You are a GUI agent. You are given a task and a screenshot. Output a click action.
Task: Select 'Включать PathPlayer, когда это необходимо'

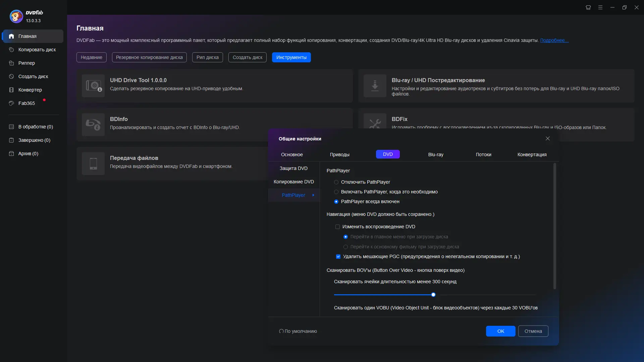[x=336, y=192]
